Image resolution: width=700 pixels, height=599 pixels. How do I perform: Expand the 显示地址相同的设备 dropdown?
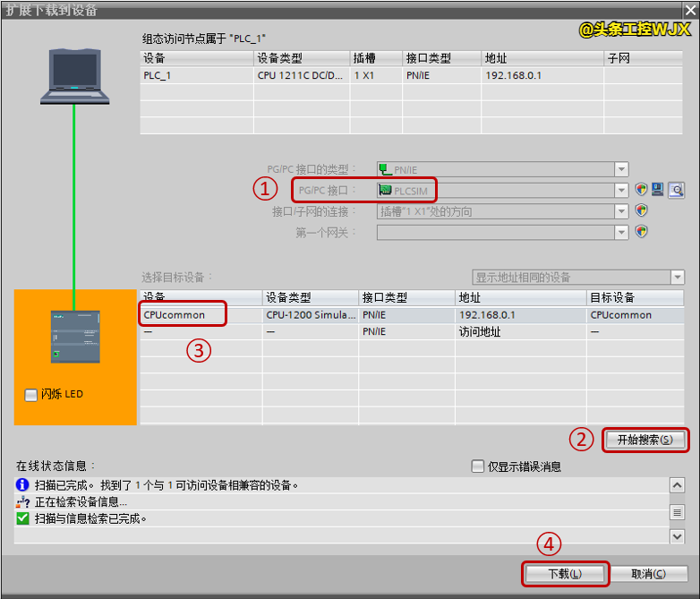[677, 278]
